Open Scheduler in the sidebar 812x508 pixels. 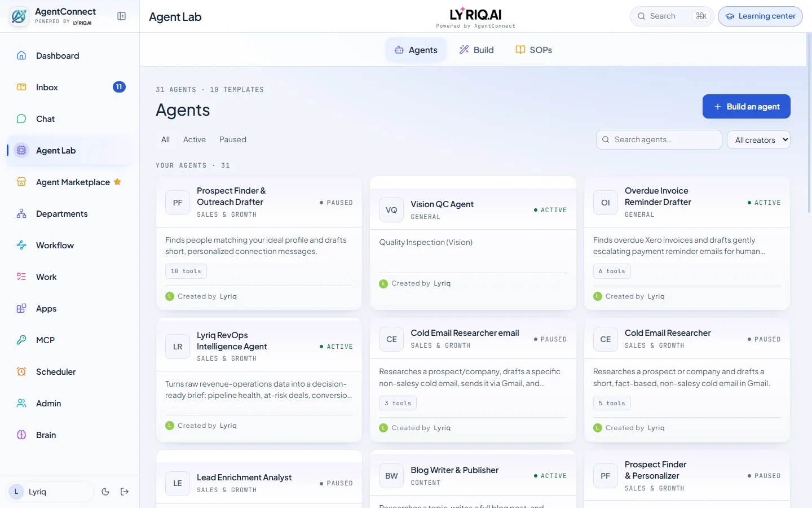tap(70, 372)
